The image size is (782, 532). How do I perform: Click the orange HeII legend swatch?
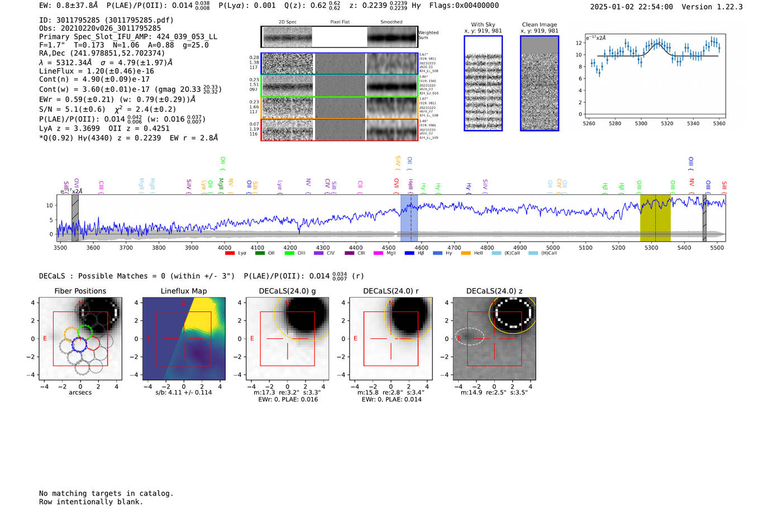[466, 253]
